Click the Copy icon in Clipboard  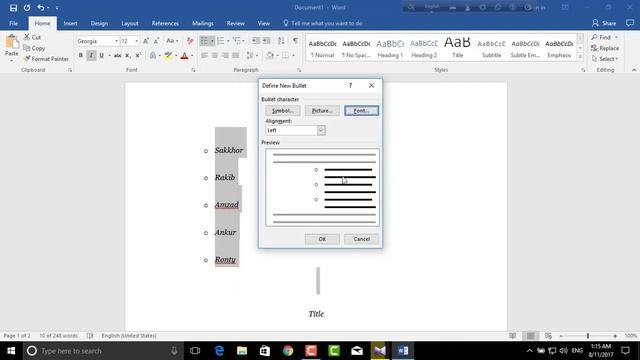point(27,48)
